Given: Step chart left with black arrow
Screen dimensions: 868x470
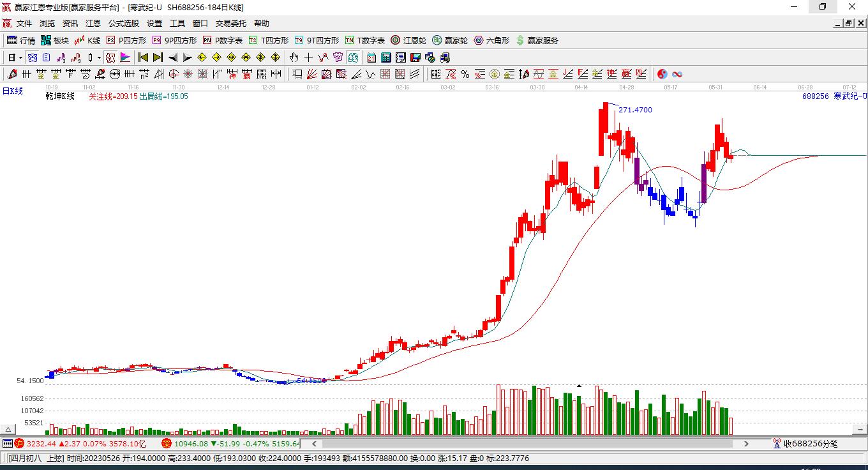Looking at the screenshot, I should coord(173,57).
